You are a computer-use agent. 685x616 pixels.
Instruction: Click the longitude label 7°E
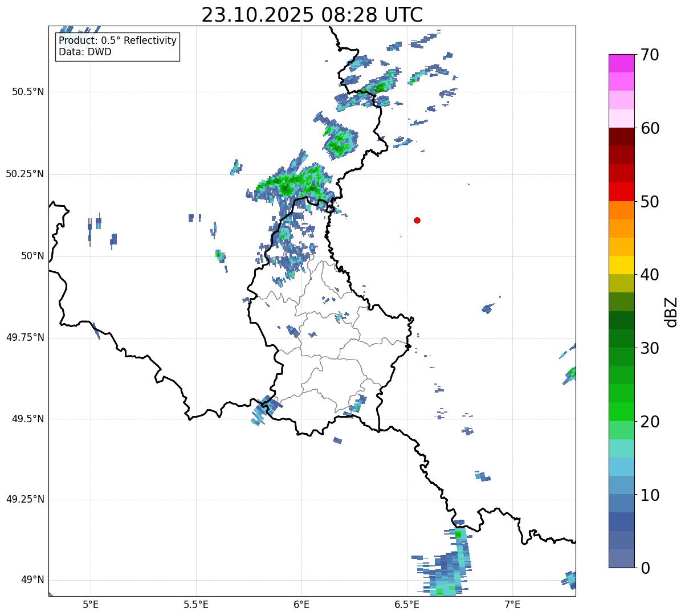(512, 605)
